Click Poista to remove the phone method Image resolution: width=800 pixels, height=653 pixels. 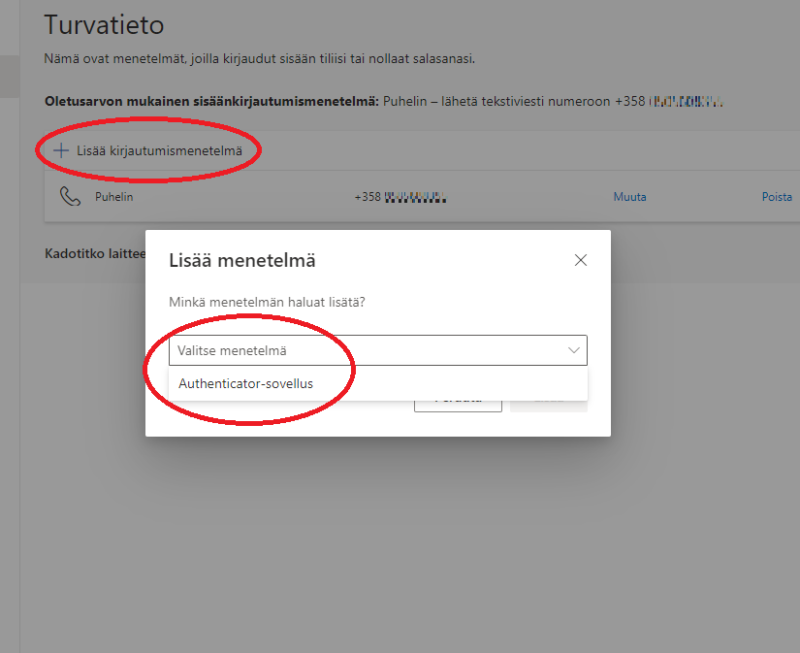pyautogui.click(x=777, y=196)
